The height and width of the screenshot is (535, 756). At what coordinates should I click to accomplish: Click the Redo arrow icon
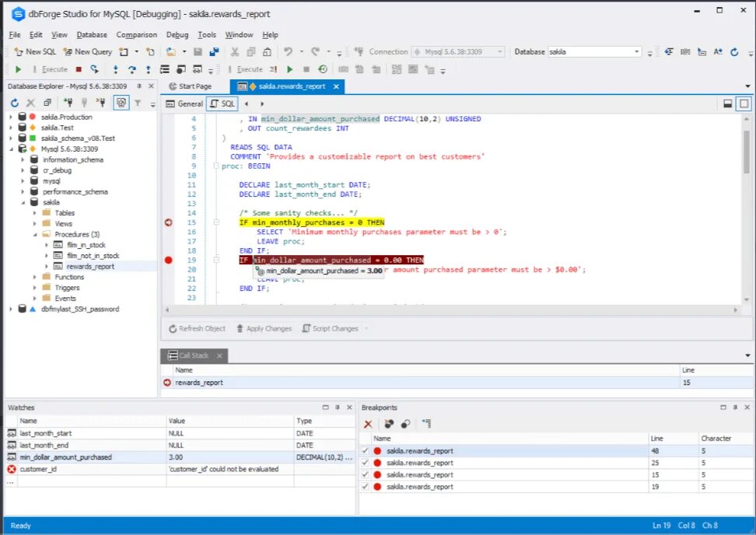click(315, 51)
